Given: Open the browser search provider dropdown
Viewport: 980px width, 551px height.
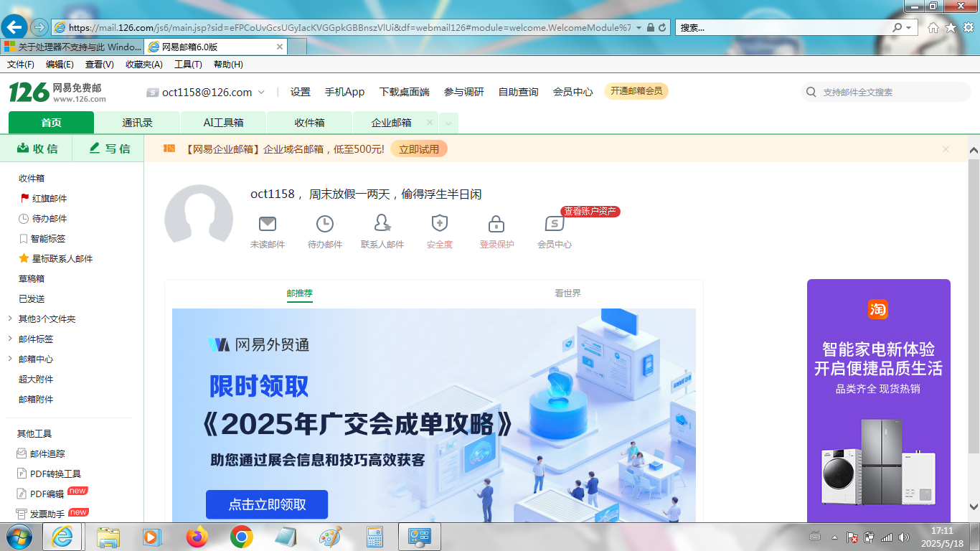Looking at the screenshot, I should (910, 27).
